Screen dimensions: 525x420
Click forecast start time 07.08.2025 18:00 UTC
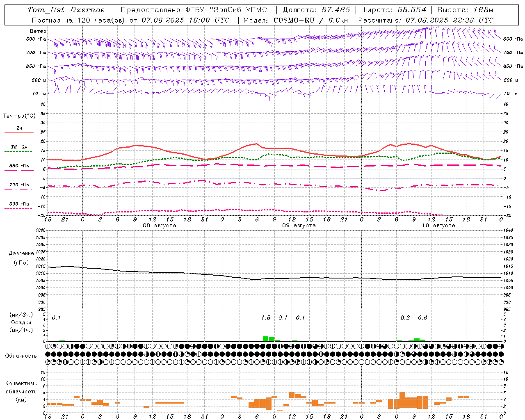[185, 20]
